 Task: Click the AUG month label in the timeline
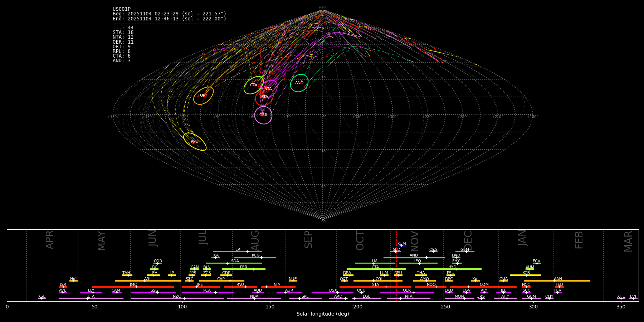(x=255, y=240)
